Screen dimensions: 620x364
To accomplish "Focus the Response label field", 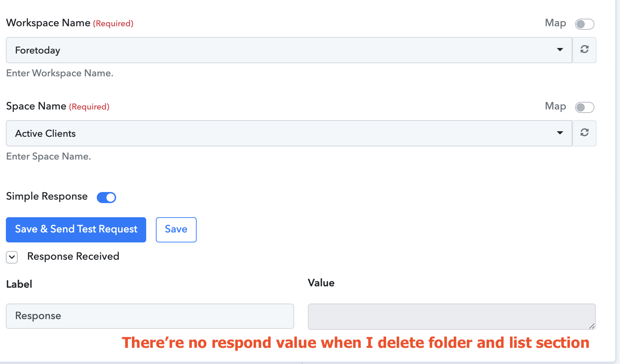I will point(150,316).
